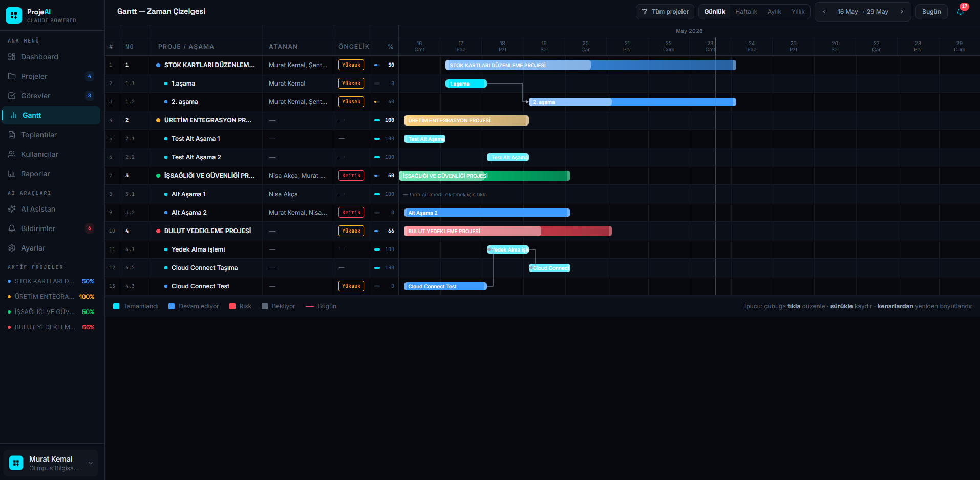Click Kritik priority badge in row 3.2

click(351, 213)
